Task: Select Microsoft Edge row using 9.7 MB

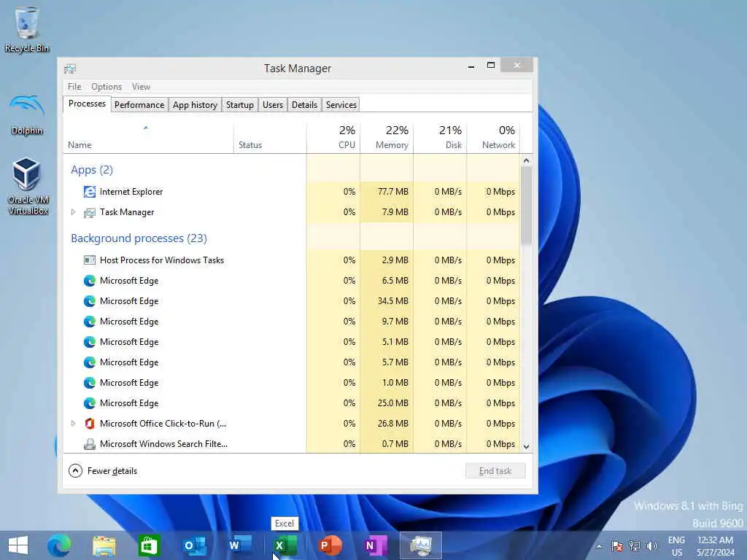Action: (x=292, y=322)
